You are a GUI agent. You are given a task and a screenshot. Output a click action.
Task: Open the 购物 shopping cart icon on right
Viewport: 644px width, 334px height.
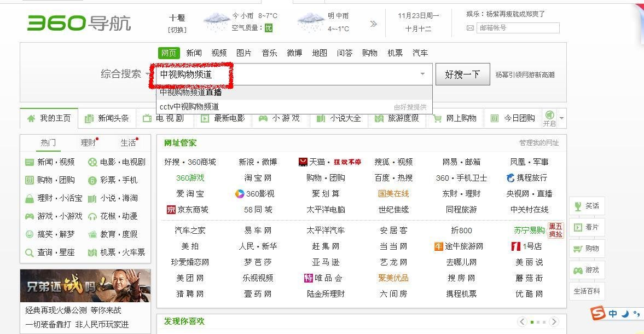coord(579,249)
